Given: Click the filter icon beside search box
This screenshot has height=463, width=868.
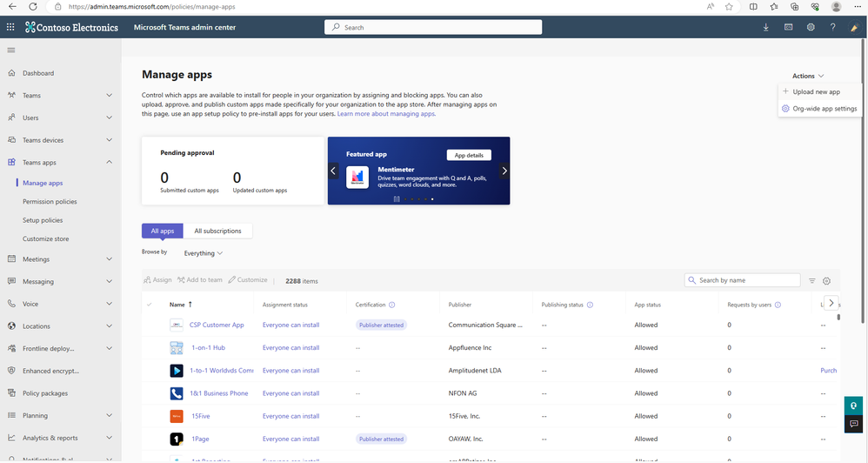Looking at the screenshot, I should tap(812, 281).
